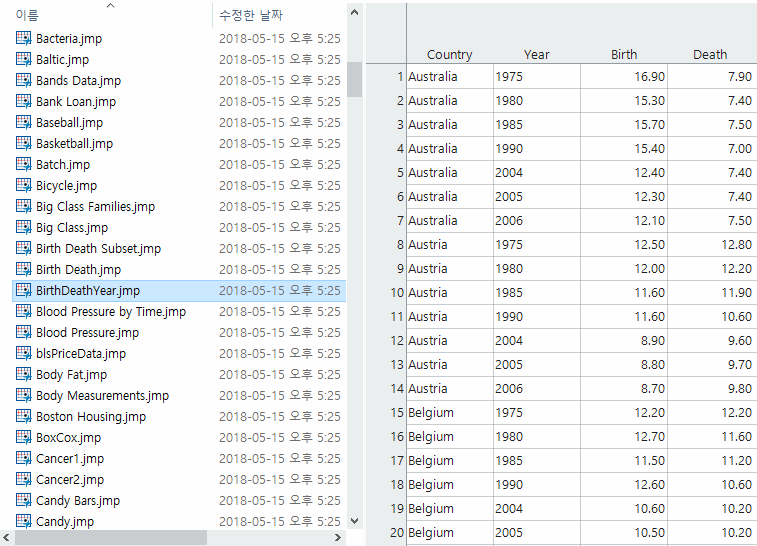This screenshot has width=757, height=546.
Task: Click the Country cell in row 18
Action: [450, 484]
